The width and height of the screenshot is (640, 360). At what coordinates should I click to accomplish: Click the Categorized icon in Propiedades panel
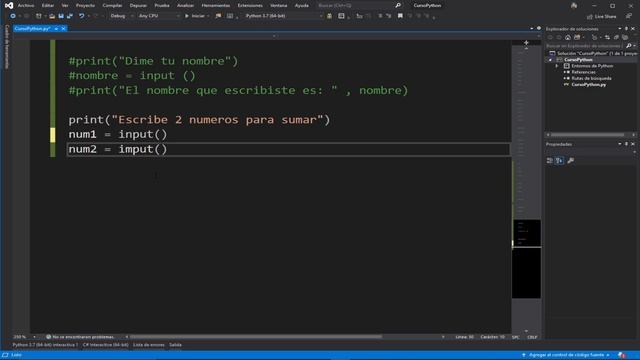pos(550,161)
